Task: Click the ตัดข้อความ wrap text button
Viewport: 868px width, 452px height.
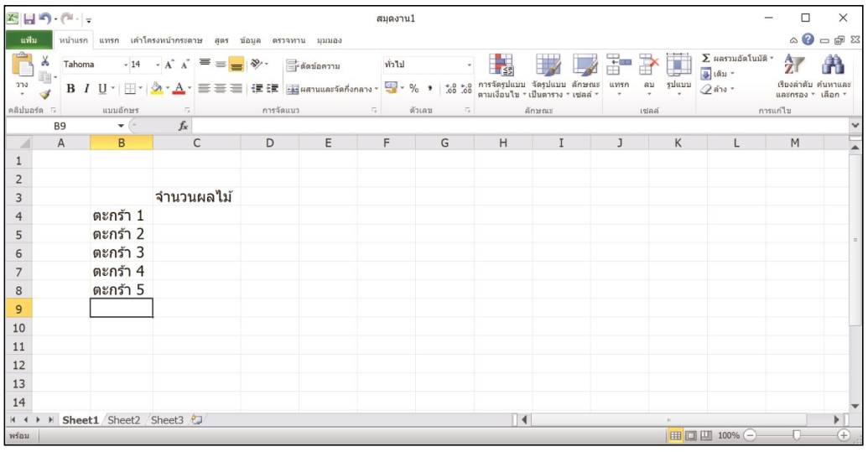Action: [x=313, y=65]
